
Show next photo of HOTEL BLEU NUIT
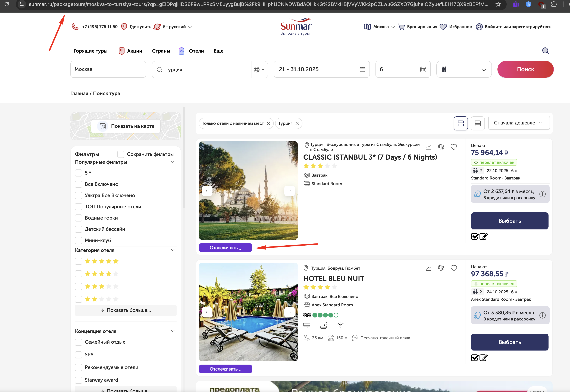(x=289, y=312)
